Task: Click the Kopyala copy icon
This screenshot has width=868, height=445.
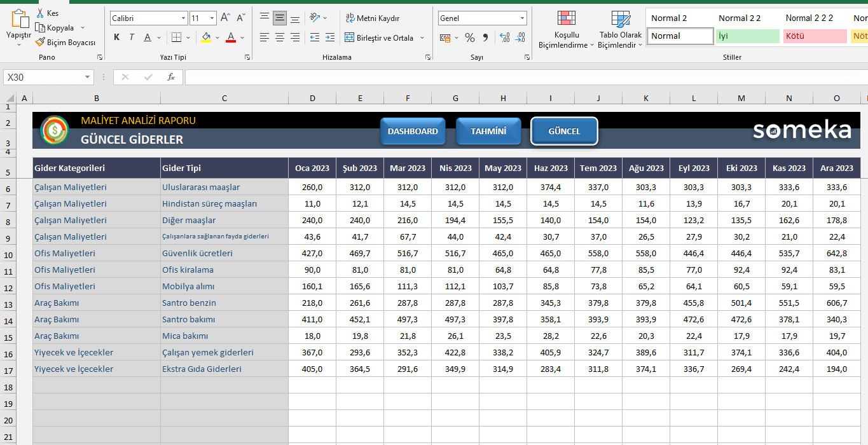Action: pos(41,28)
